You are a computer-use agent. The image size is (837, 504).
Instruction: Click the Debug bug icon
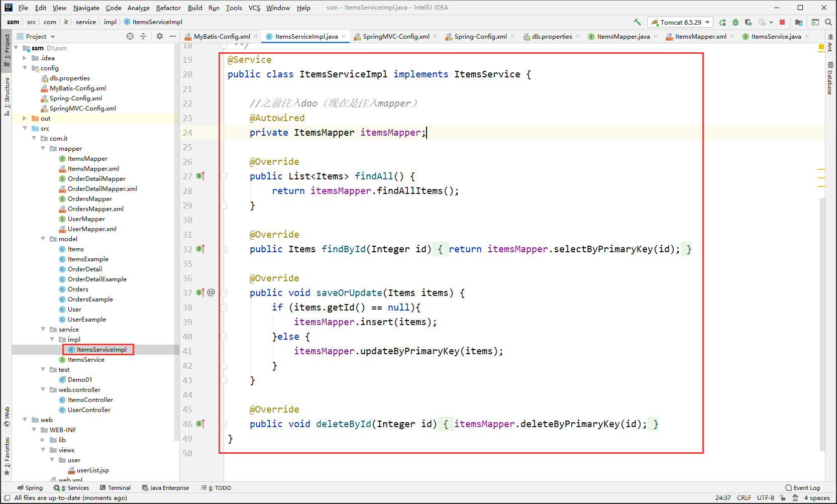[736, 22]
